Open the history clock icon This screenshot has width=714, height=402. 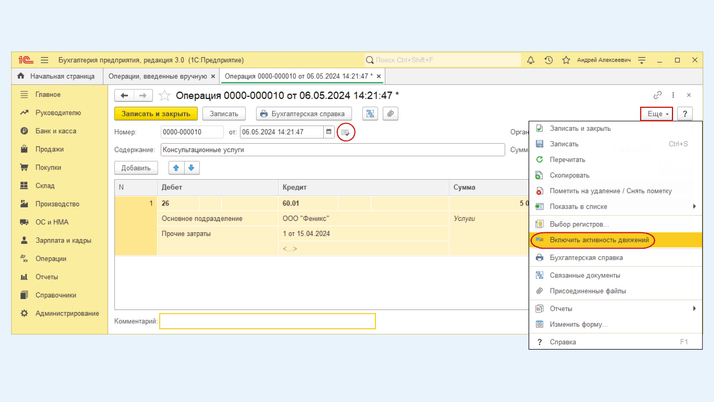click(x=548, y=60)
